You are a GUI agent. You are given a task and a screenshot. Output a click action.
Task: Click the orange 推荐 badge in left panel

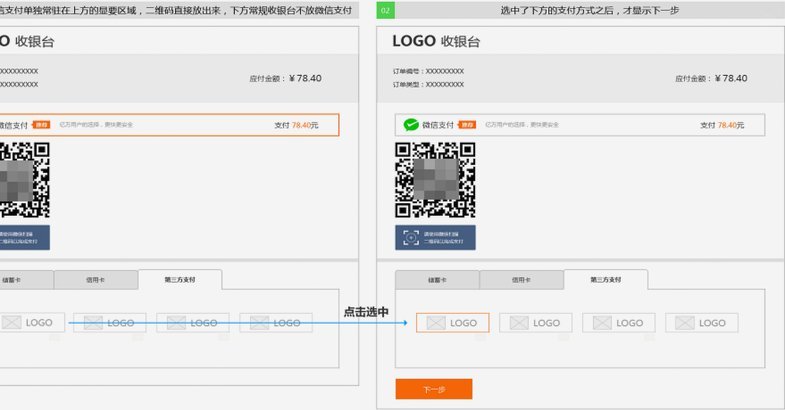[41, 125]
